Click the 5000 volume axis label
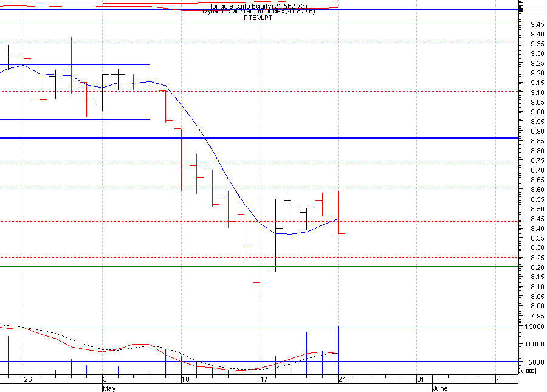 (537, 362)
